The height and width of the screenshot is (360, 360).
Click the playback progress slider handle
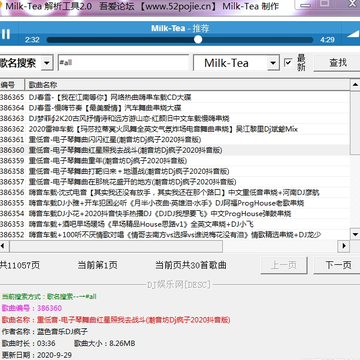(198, 40)
